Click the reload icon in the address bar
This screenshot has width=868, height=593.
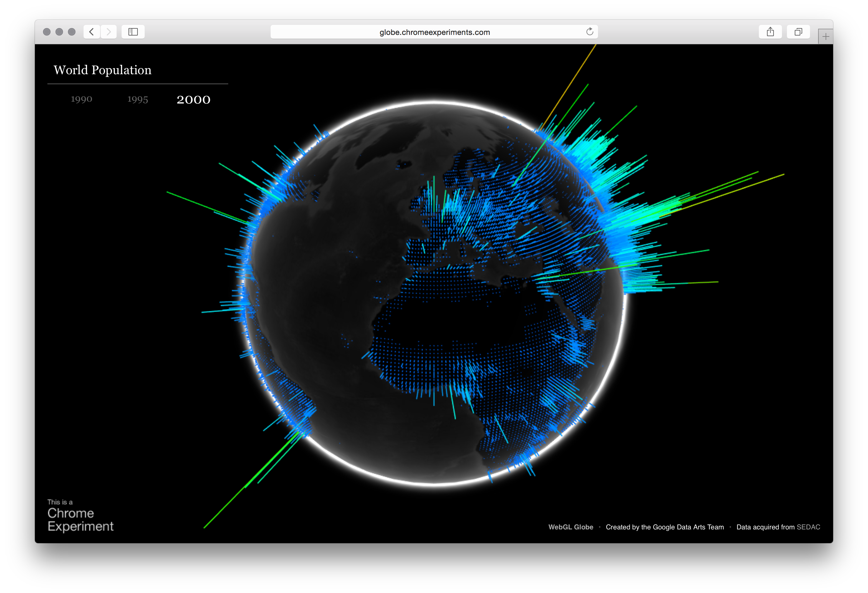tap(590, 32)
